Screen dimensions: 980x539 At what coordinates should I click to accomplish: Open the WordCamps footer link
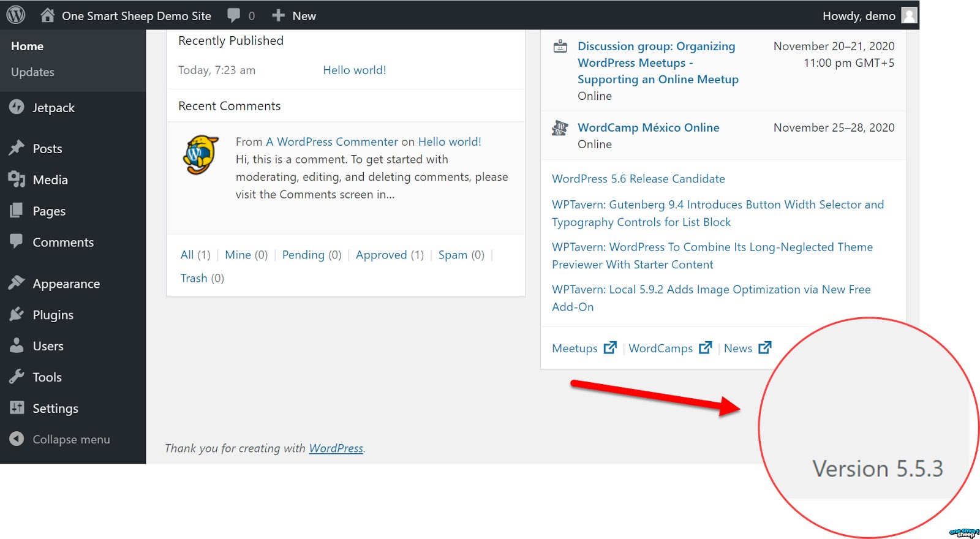pyautogui.click(x=660, y=348)
